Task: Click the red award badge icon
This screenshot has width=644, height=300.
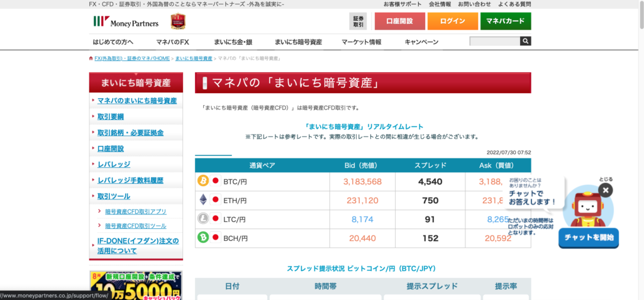Action: click(x=178, y=21)
